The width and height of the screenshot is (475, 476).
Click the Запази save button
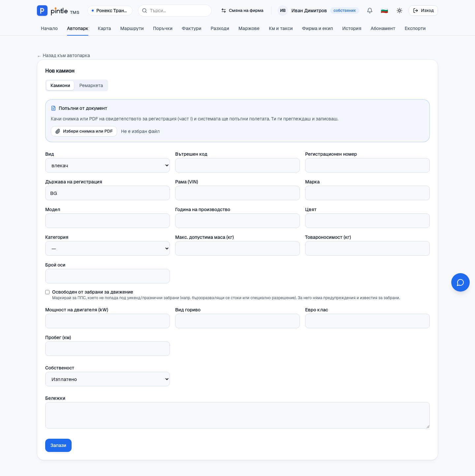click(x=58, y=445)
